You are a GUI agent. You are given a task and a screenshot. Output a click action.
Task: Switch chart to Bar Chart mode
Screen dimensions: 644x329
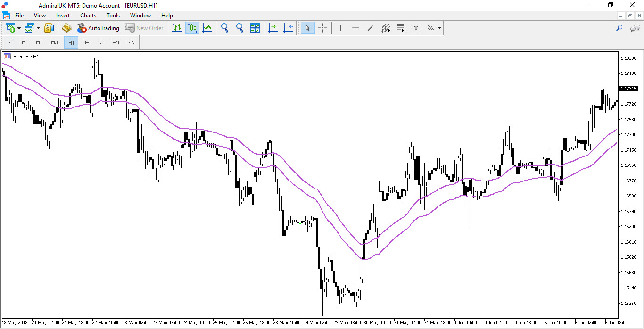(x=177, y=28)
